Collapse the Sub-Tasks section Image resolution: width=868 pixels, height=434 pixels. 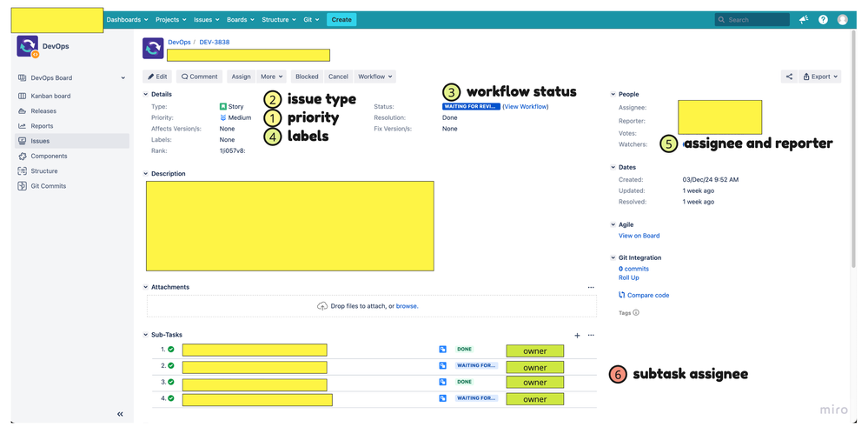coord(146,335)
